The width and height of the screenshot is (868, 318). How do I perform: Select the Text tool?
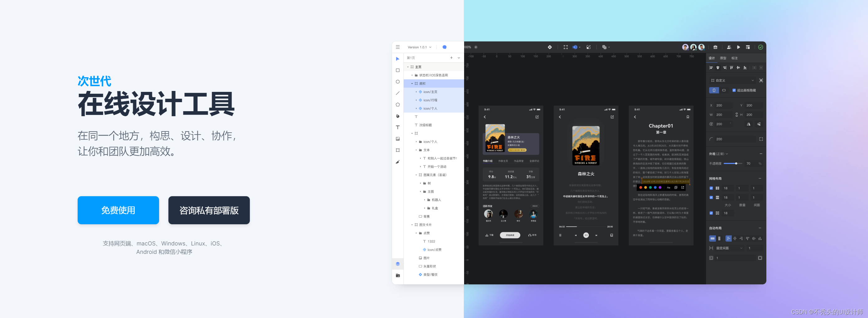398,127
